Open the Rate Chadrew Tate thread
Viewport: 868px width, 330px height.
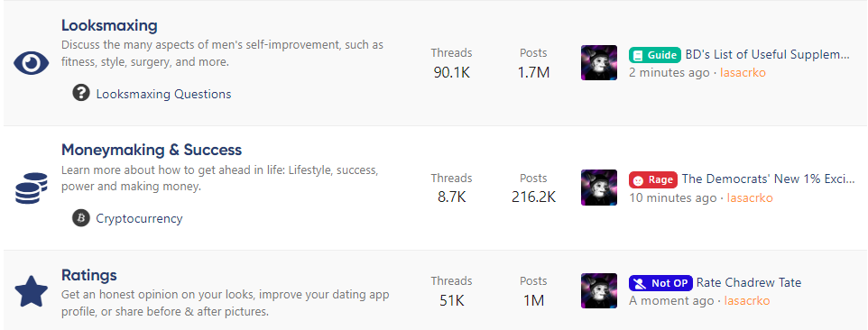(748, 282)
